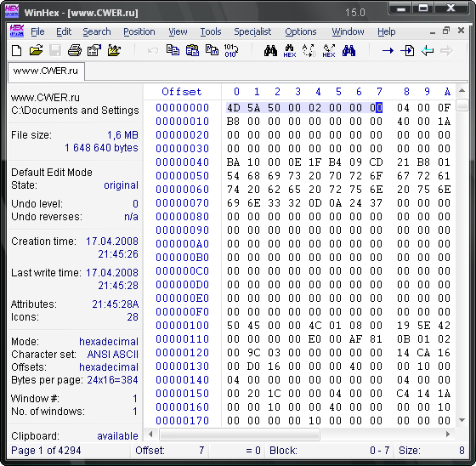The image size is (476, 466).
Task: Click the horizontal scrollbar right arrow
Action: (448, 435)
